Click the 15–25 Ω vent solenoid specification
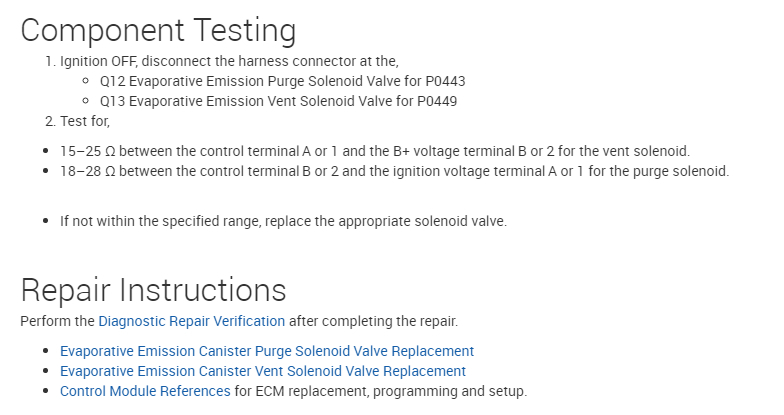This screenshot has height=415, width=784. [374, 151]
